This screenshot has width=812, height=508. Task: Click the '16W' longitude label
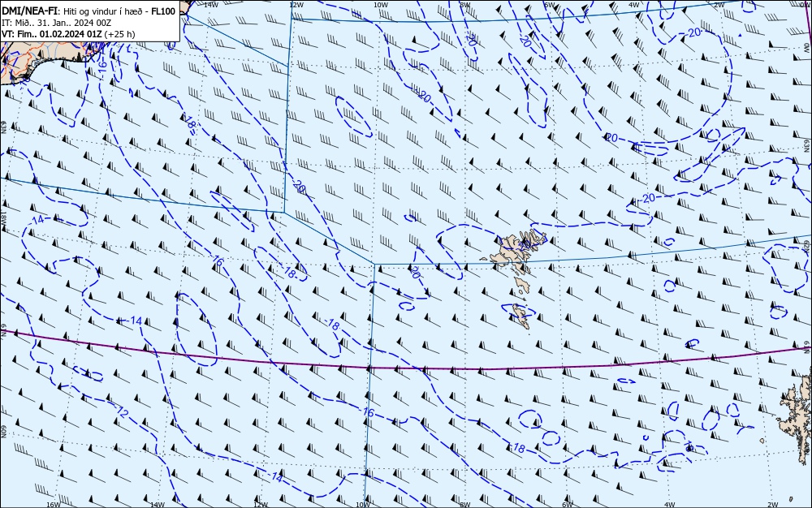click(x=53, y=505)
